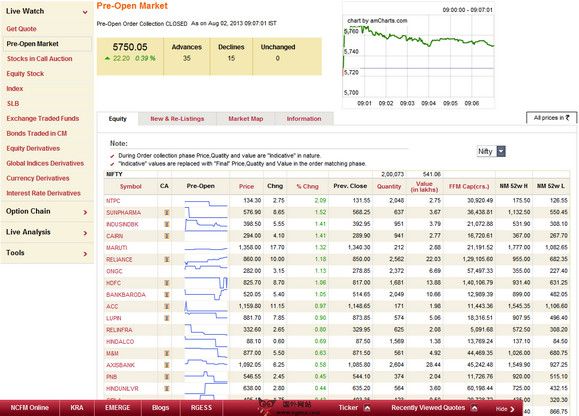Viewport: 579px width, 416px height.
Task: Open EMERGE in bottom bar
Action: 117,408
